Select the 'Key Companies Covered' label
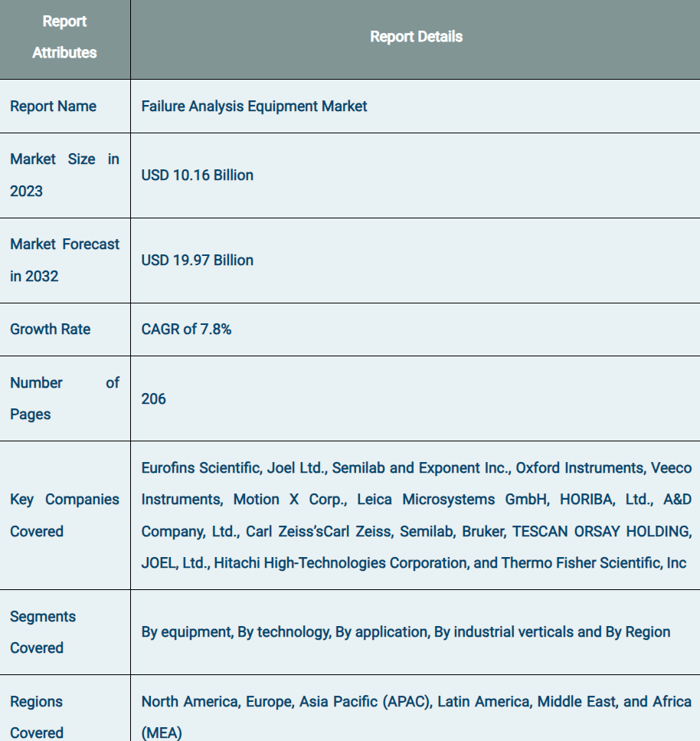Viewport: 700px width, 741px height. [64, 515]
